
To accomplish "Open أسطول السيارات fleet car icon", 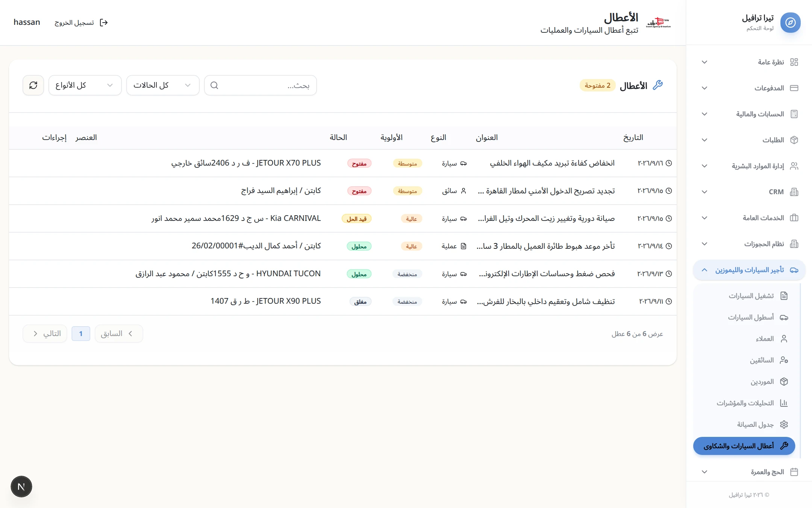I will pos(784,317).
